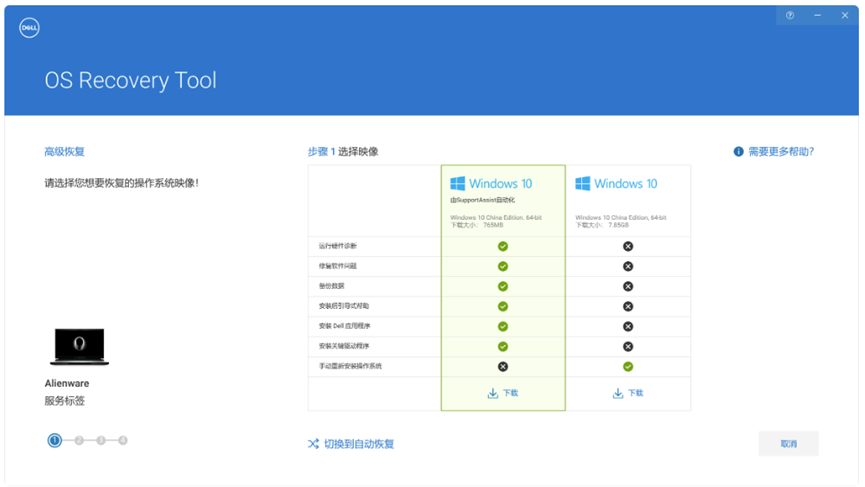Click the Alienware model name text

pyautogui.click(x=67, y=383)
